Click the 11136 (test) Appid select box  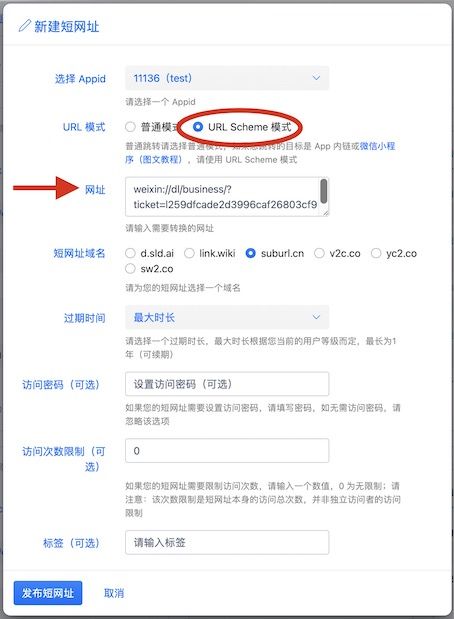click(x=227, y=78)
